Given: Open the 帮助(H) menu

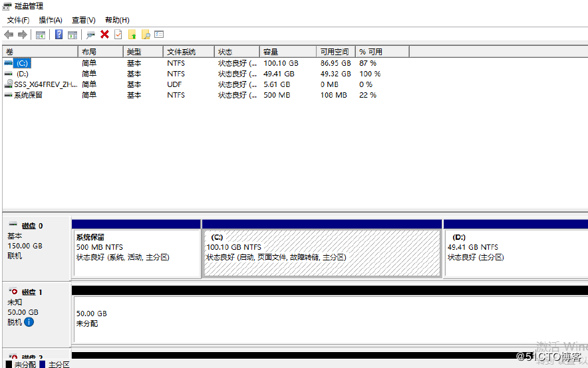Looking at the screenshot, I should point(117,20).
